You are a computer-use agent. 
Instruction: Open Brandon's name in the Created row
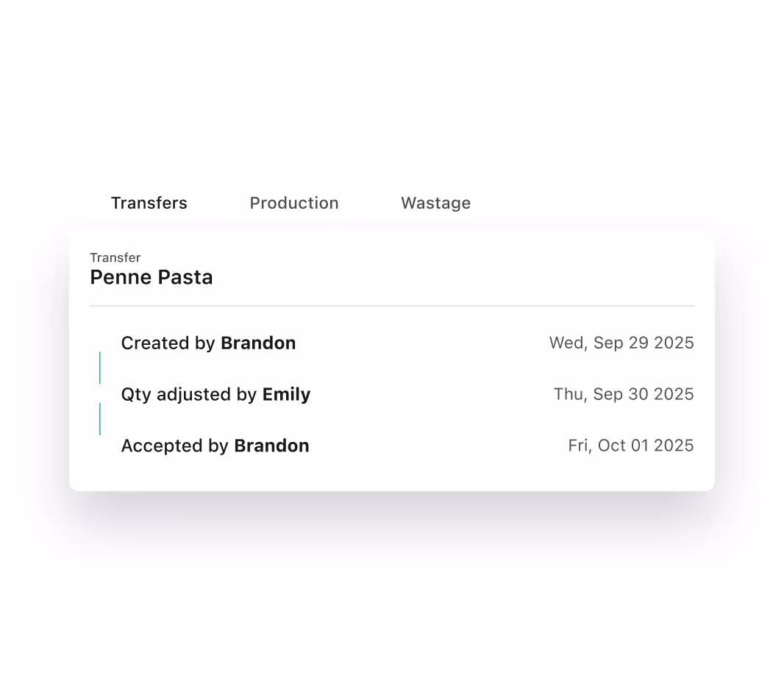(x=258, y=343)
